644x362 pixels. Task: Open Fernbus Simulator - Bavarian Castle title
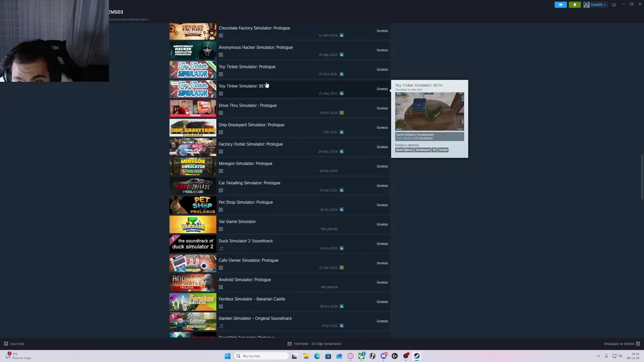point(252,299)
